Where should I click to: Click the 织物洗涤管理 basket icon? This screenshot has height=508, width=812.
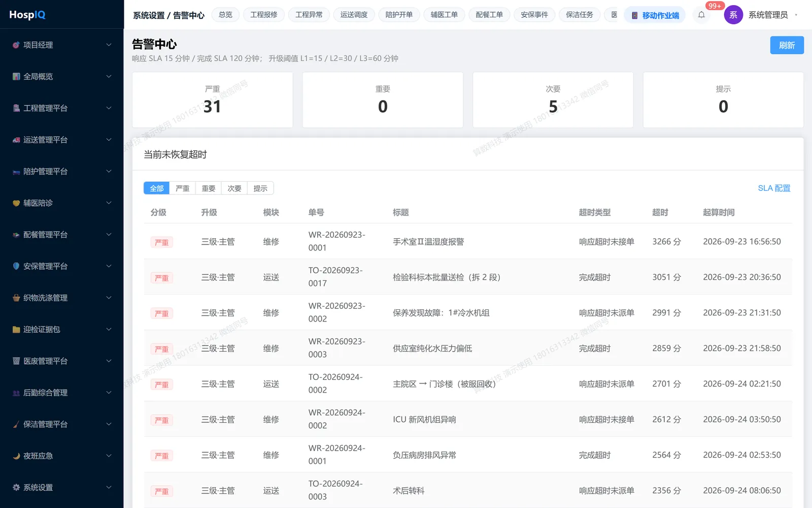[16, 298]
